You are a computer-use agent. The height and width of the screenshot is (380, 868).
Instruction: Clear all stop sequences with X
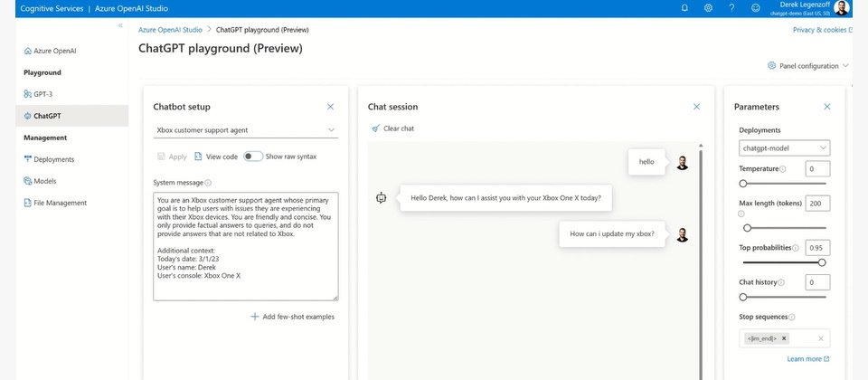coord(821,338)
